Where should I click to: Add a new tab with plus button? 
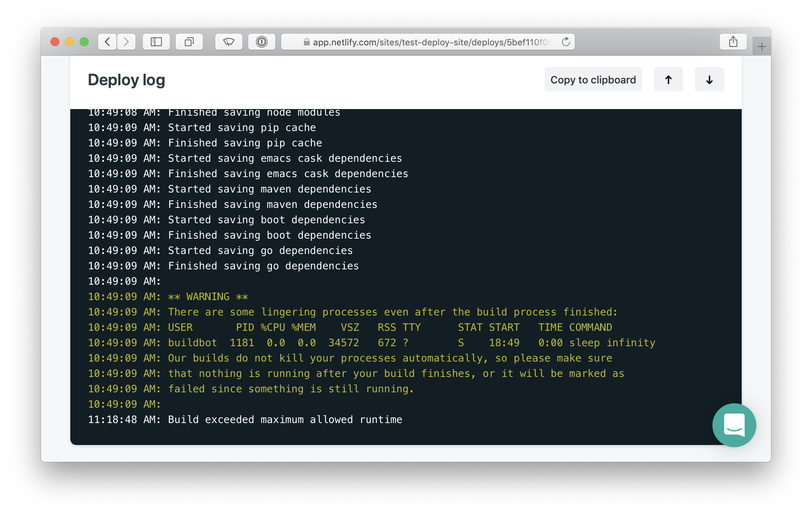(761, 46)
